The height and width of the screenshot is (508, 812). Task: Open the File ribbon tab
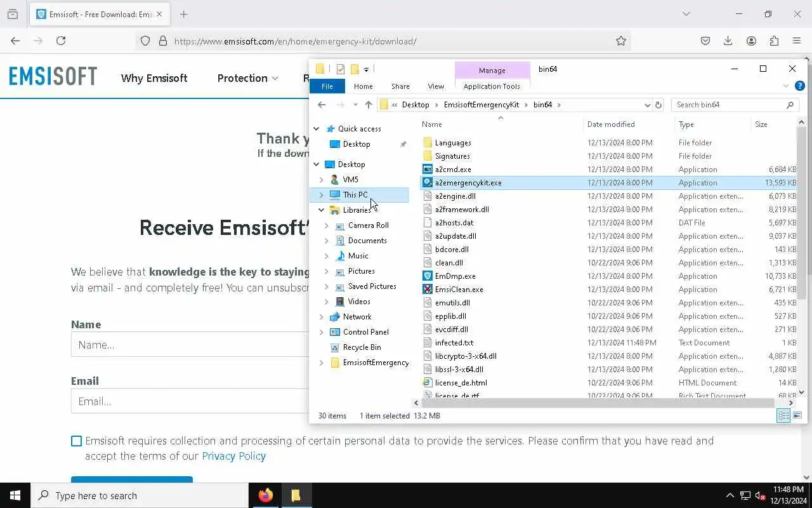[x=327, y=86]
